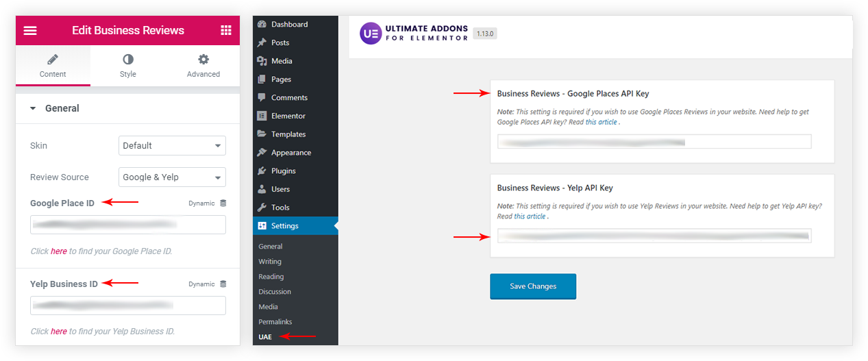Click 'Business Reviews - Yelp API Key' heading
Screen dimensions: 868x361
(555, 188)
